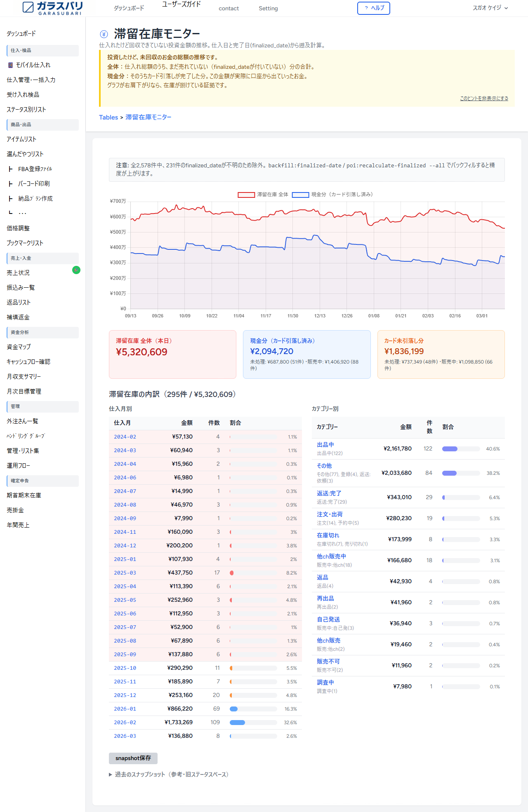Viewport: 528px width, 812px height.
Task: Click the 現金分 summary card
Action: (x=306, y=354)
